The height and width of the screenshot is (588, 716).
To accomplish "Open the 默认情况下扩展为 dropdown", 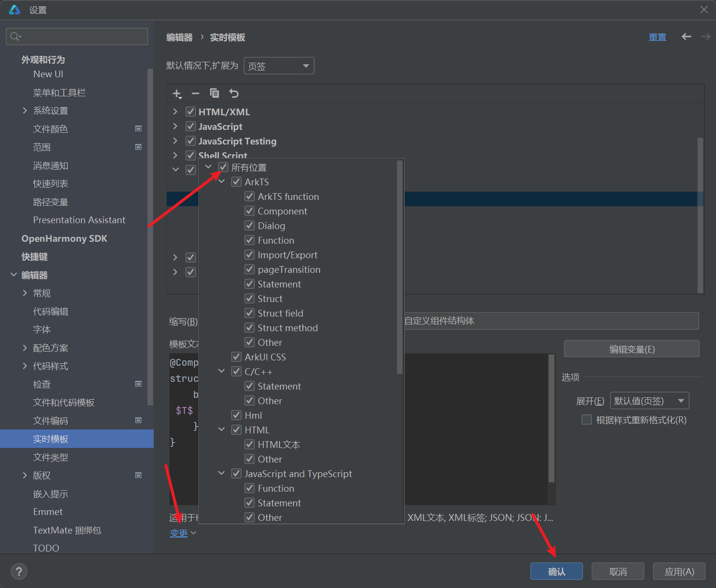I will point(279,66).
